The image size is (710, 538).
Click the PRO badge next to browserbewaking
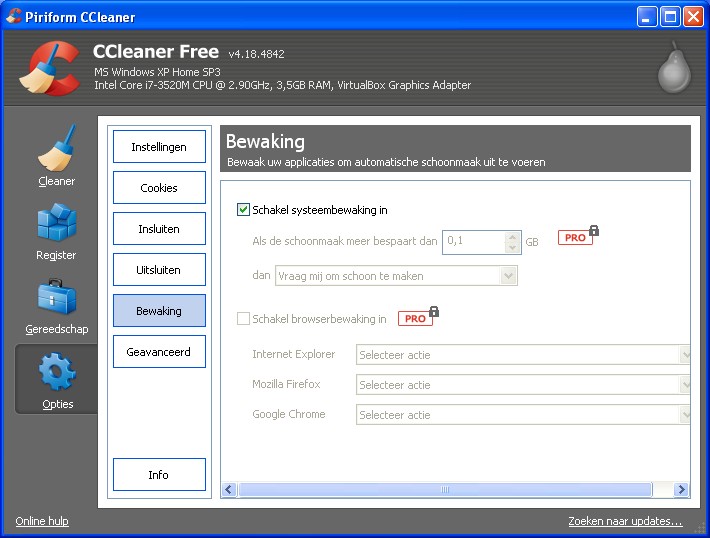pos(417,318)
